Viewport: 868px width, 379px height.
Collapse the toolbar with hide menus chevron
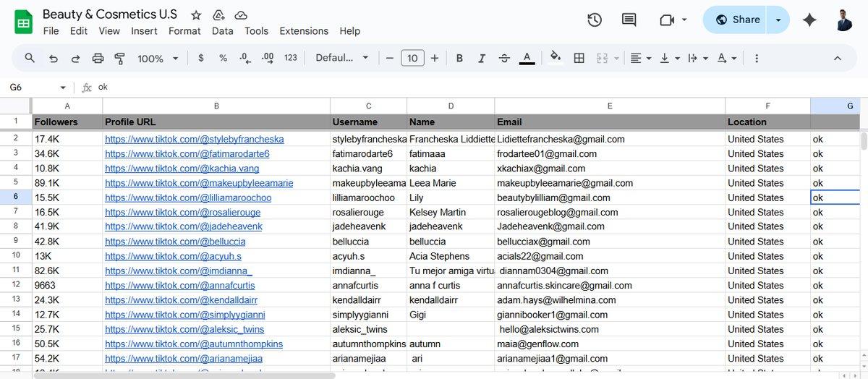click(838, 58)
